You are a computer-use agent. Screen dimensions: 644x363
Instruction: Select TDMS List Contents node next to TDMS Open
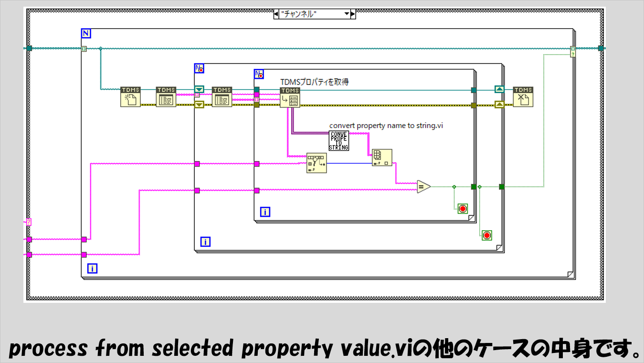click(166, 97)
